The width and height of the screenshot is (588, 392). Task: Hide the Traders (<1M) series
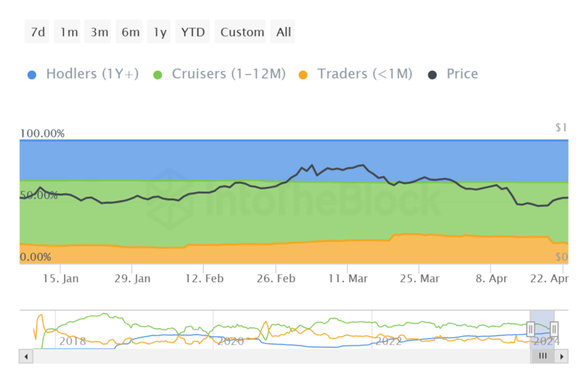tap(356, 74)
